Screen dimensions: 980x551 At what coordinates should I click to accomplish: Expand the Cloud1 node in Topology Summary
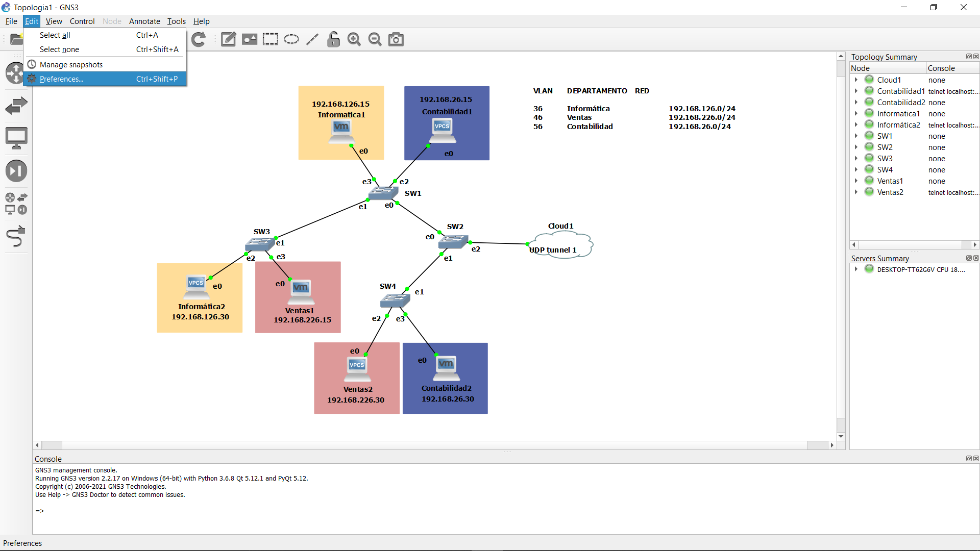[856, 80]
